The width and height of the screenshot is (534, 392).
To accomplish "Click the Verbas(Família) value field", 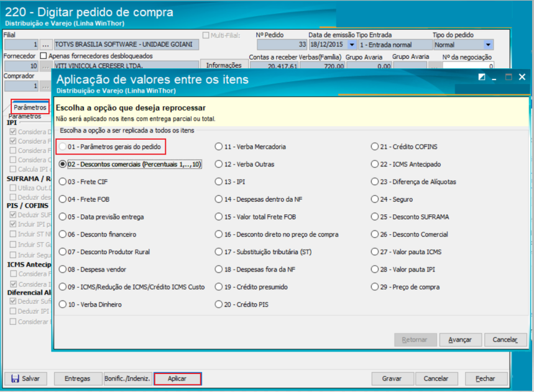I will pyautogui.click(x=322, y=66).
